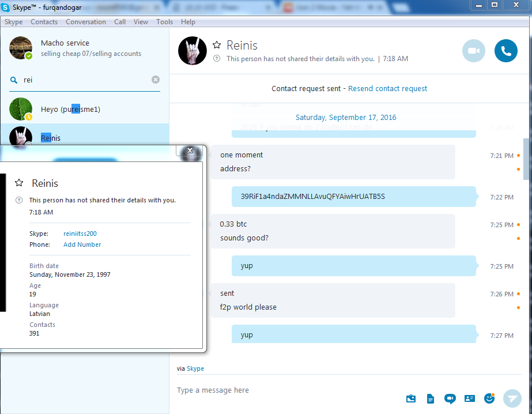The height and width of the screenshot is (414, 532).
Task: Close the Reinis profile popup
Action: pos(190,150)
